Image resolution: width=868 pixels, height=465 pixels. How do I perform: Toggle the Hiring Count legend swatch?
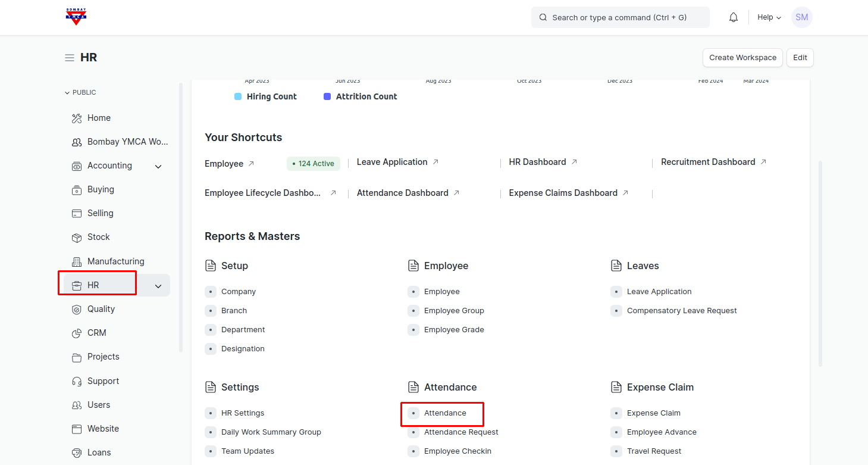pos(238,96)
